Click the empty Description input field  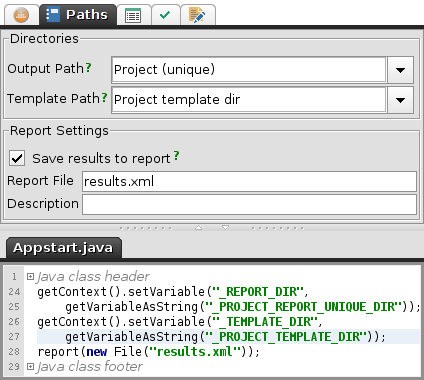249,204
